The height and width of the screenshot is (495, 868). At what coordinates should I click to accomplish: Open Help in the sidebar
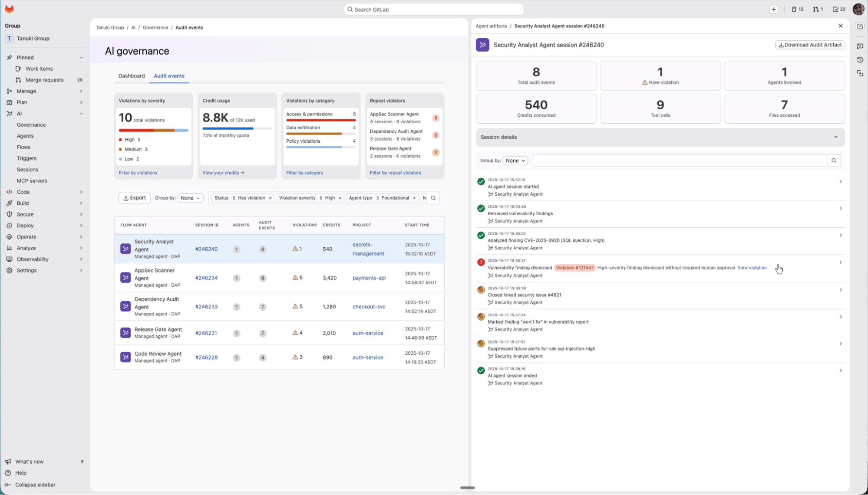tap(44, 473)
